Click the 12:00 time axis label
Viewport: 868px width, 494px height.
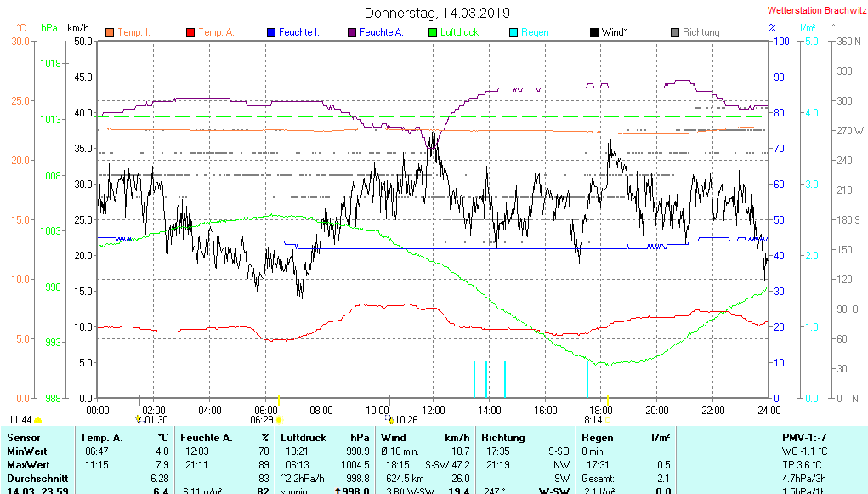tap(434, 410)
